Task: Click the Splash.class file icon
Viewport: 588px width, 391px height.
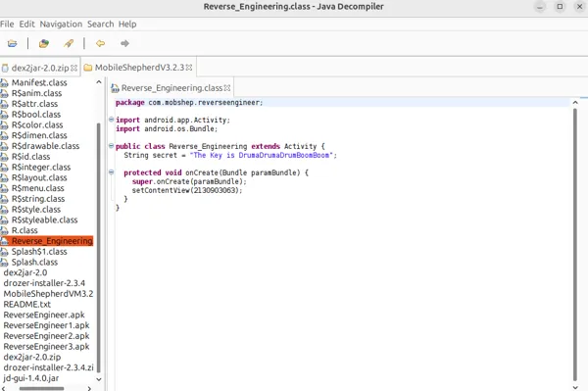Action: pyautogui.click(x=5, y=262)
